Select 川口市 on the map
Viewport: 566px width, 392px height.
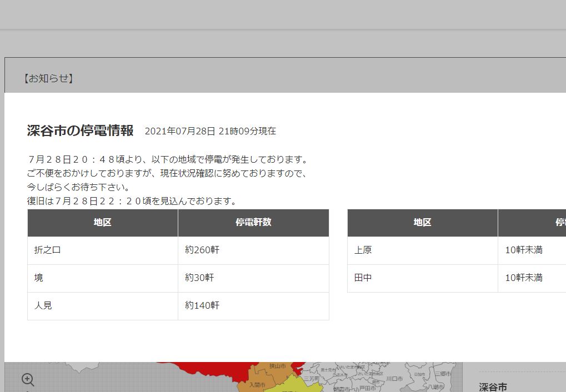click(x=394, y=379)
